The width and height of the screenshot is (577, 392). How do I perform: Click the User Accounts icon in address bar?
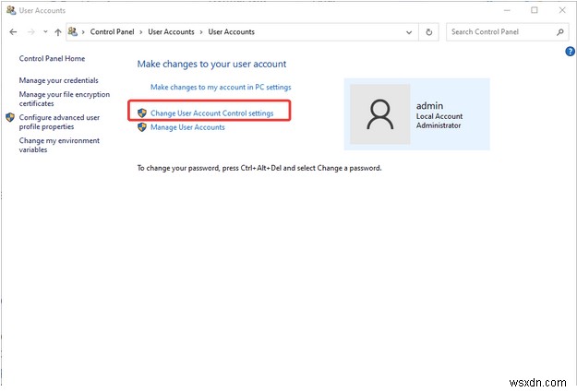[73, 31]
